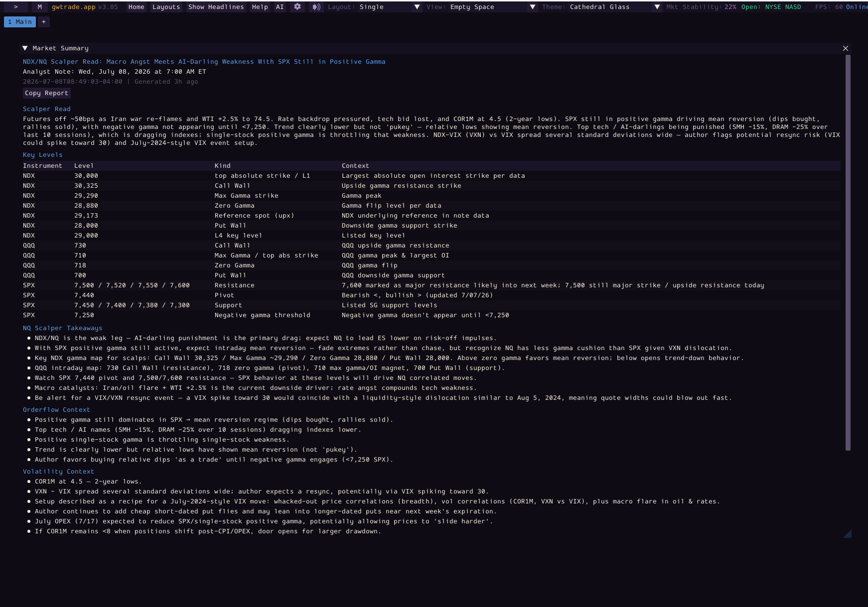Click the Volatility Context heading
868x607 pixels.
(58, 472)
